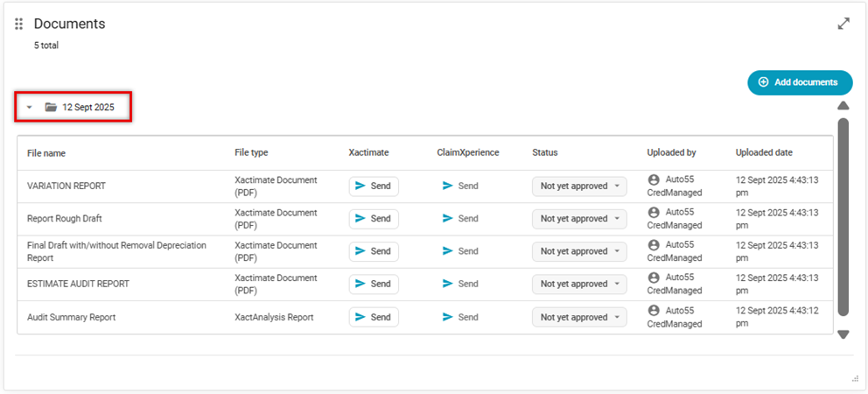Screen dimensions: 868x394
Task: Click the 12 Sept 2025 folder icon
Action: [x=52, y=107]
